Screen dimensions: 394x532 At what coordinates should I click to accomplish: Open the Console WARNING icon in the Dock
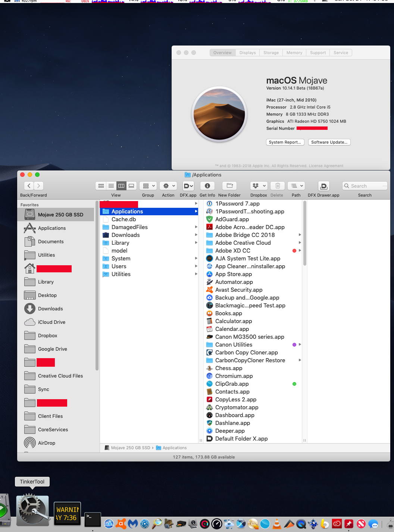[67, 514]
